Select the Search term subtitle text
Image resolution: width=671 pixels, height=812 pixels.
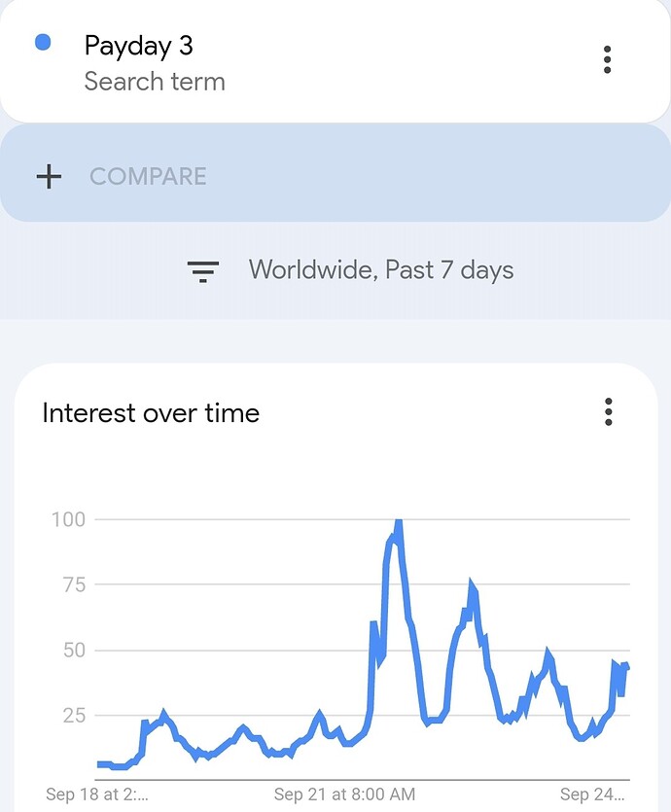click(x=155, y=82)
